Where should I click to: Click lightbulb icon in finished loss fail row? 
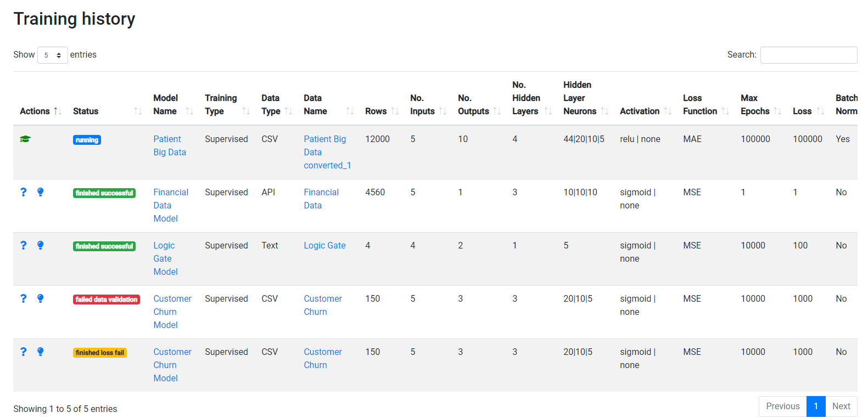click(x=40, y=352)
